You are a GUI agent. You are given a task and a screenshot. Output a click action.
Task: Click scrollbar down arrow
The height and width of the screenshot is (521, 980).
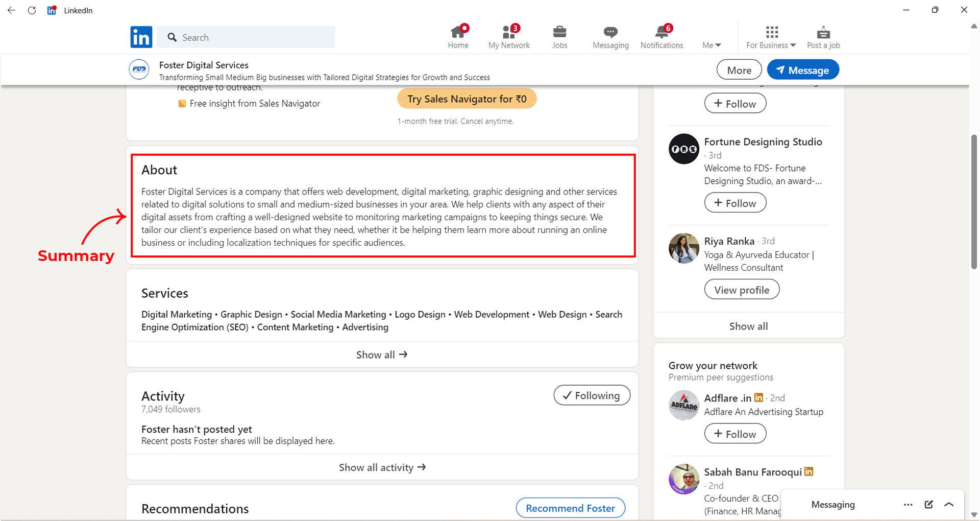[x=974, y=515]
